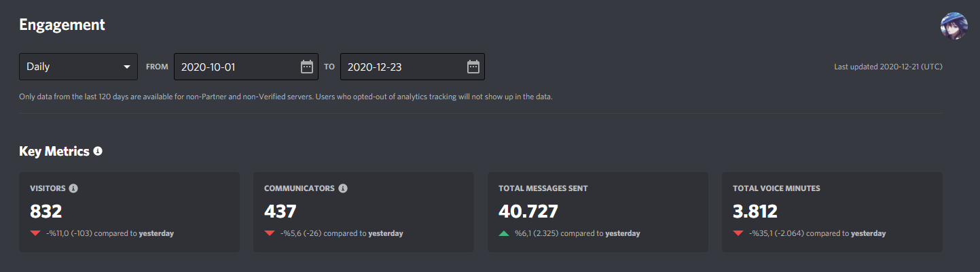980x272 pixels.
Task: Open the FROM date calendar icon
Action: 307,67
